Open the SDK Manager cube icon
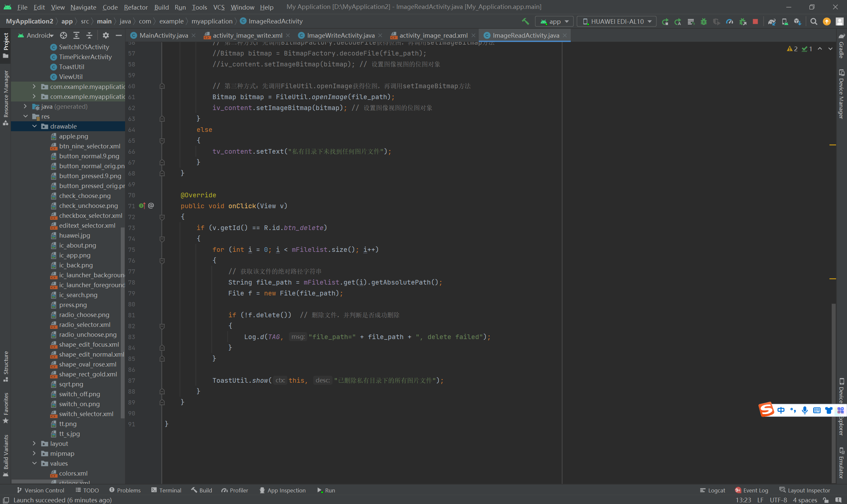This screenshot has width=847, height=504. pyautogui.click(x=797, y=21)
